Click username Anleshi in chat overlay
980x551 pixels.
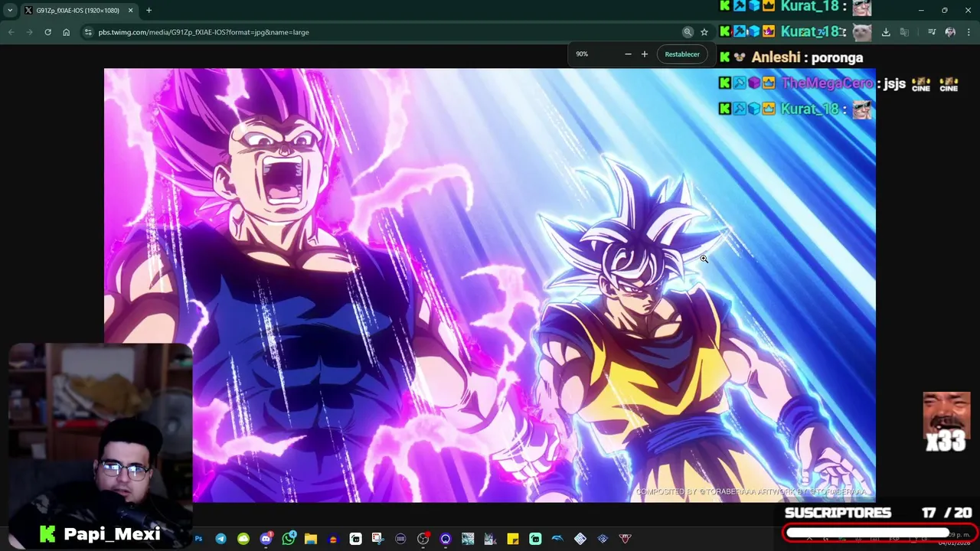pyautogui.click(x=776, y=57)
